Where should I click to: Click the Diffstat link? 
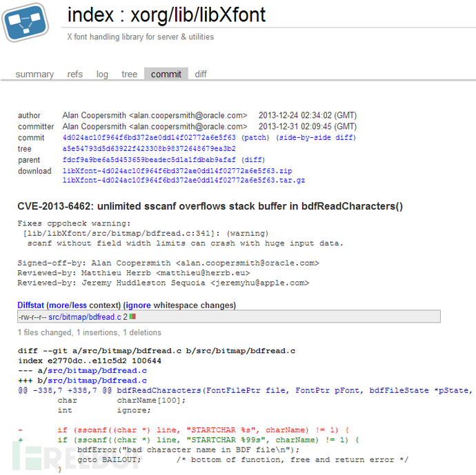[x=30, y=305]
